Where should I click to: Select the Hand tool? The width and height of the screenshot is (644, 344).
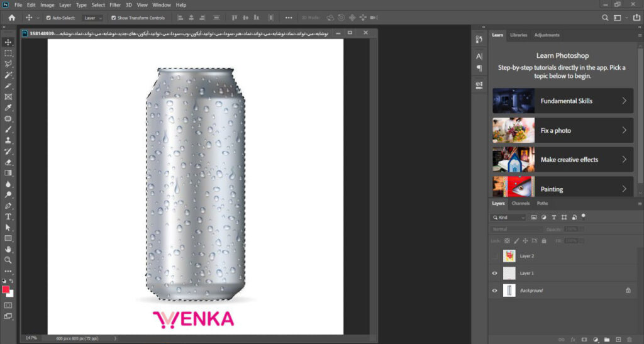(8, 249)
